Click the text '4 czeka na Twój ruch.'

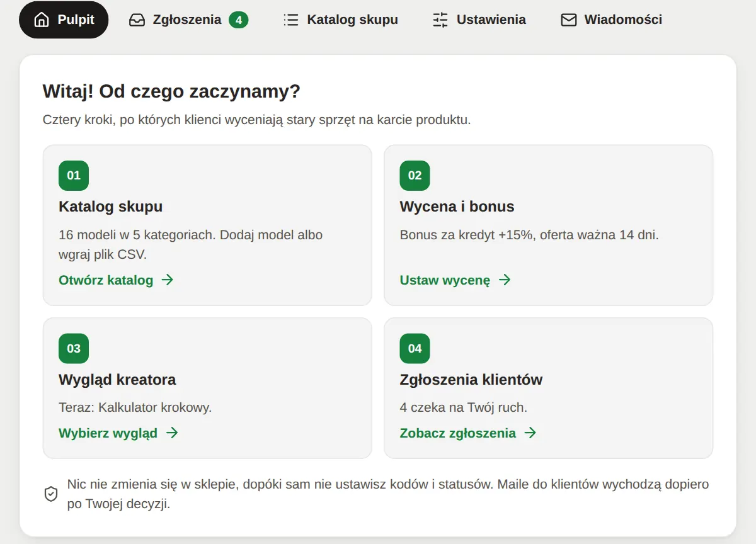463,407
